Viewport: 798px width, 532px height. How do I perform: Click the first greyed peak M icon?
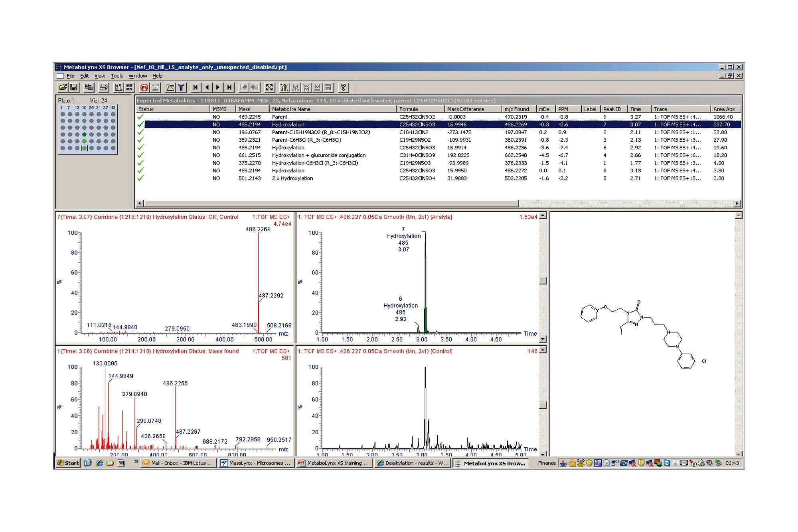click(x=295, y=87)
